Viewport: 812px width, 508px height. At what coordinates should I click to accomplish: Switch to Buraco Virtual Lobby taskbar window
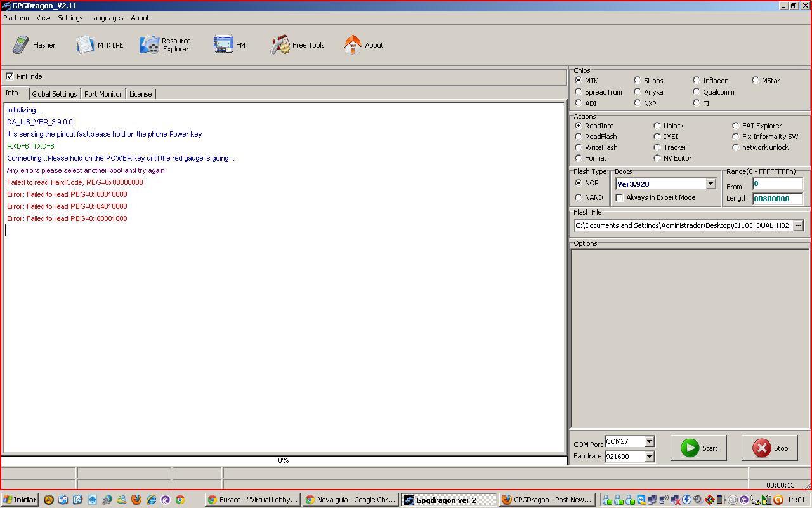click(252, 500)
